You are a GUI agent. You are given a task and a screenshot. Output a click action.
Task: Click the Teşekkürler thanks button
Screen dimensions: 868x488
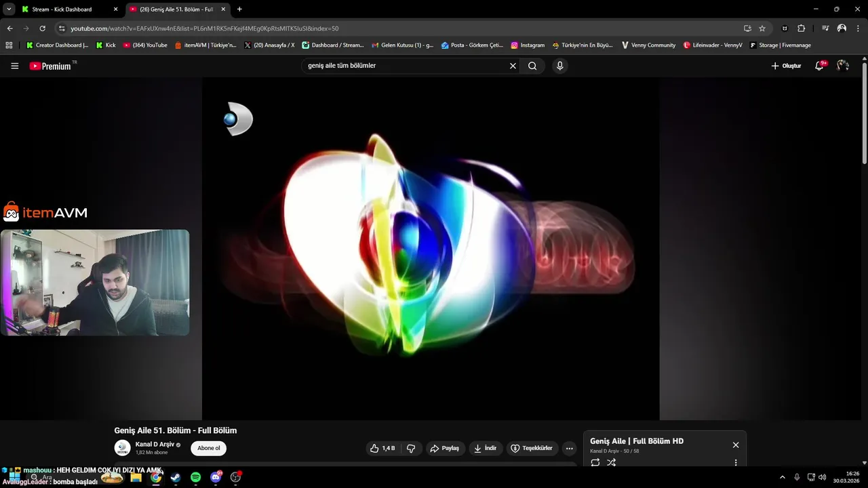click(532, 448)
